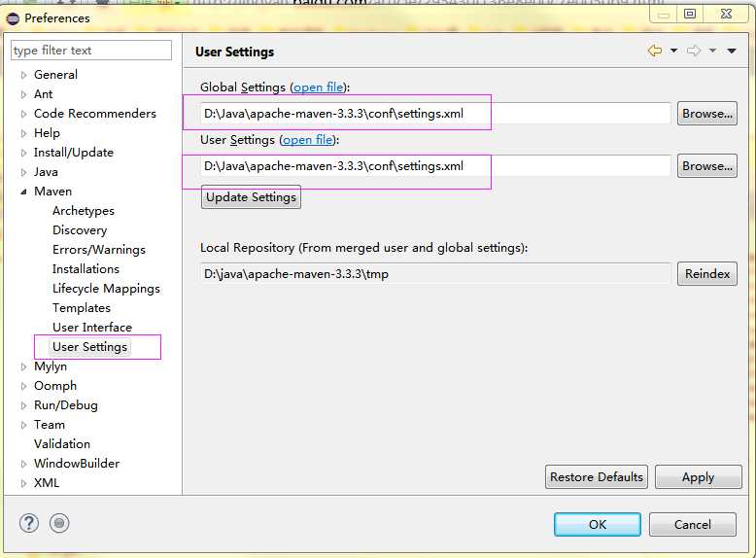Click the Eclipse icon in title bar
756x558 pixels.
coord(13,18)
